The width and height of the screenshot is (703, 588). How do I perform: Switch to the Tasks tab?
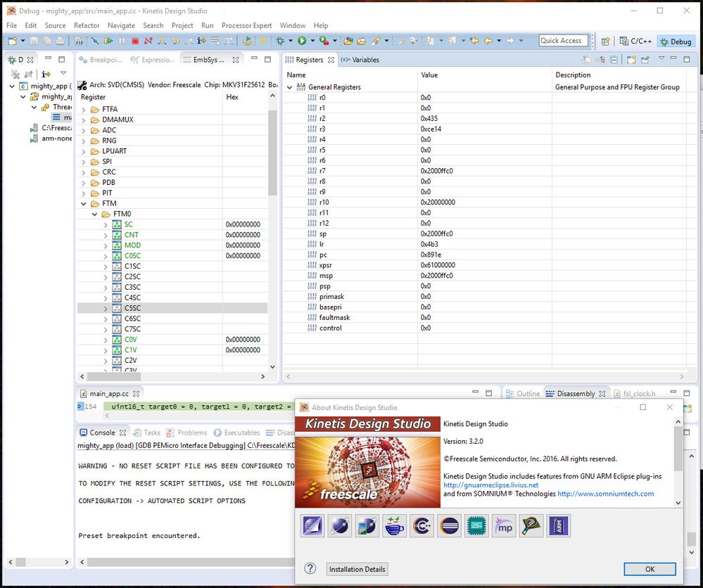click(x=146, y=433)
